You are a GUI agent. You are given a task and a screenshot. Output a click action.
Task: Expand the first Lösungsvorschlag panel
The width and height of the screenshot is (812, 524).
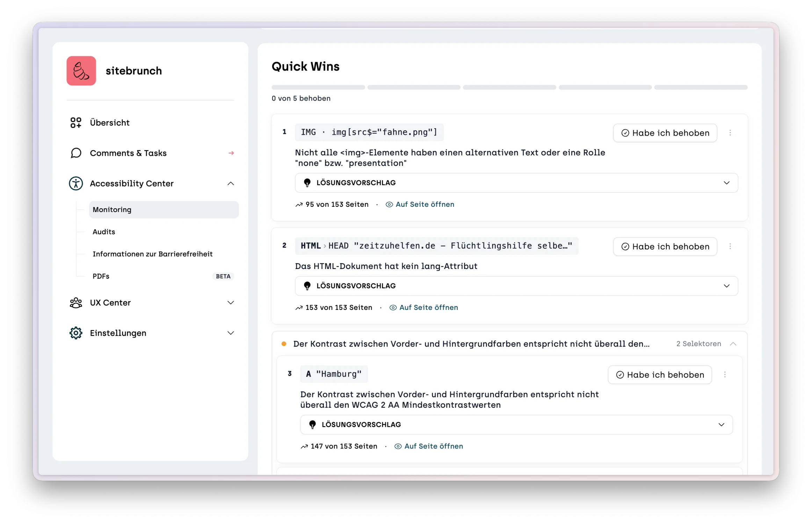pyautogui.click(x=727, y=182)
